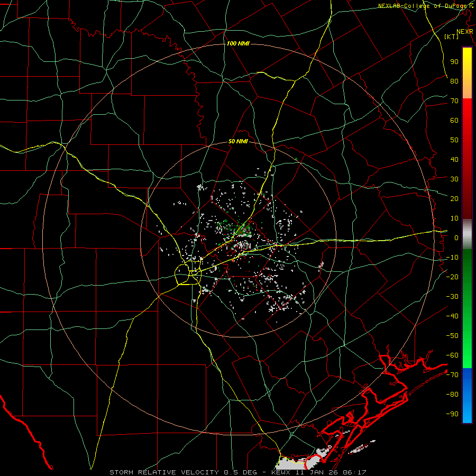Click the 60 scale value
The height and width of the screenshot is (476, 476).
tap(454, 120)
